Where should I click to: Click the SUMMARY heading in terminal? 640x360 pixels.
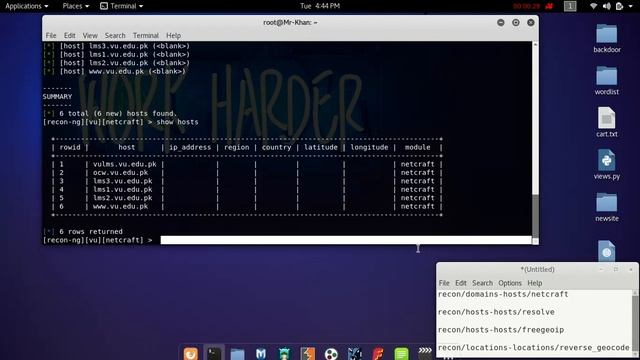pos(57,97)
